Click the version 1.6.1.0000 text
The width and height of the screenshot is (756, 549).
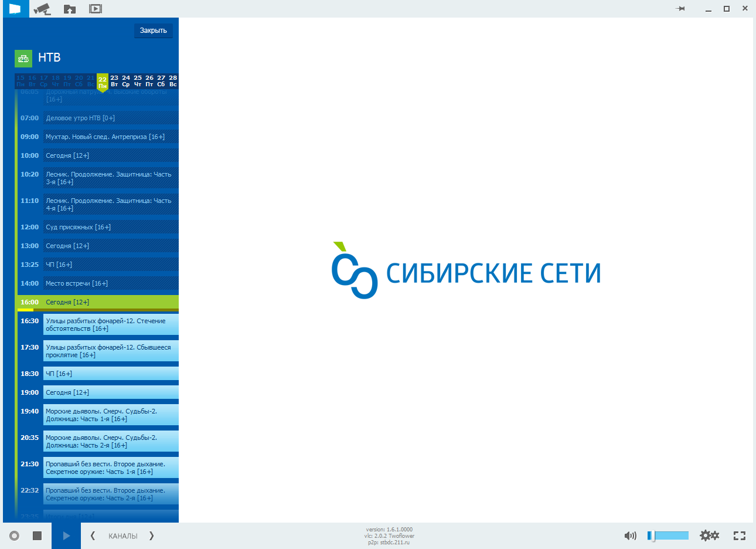389,530
